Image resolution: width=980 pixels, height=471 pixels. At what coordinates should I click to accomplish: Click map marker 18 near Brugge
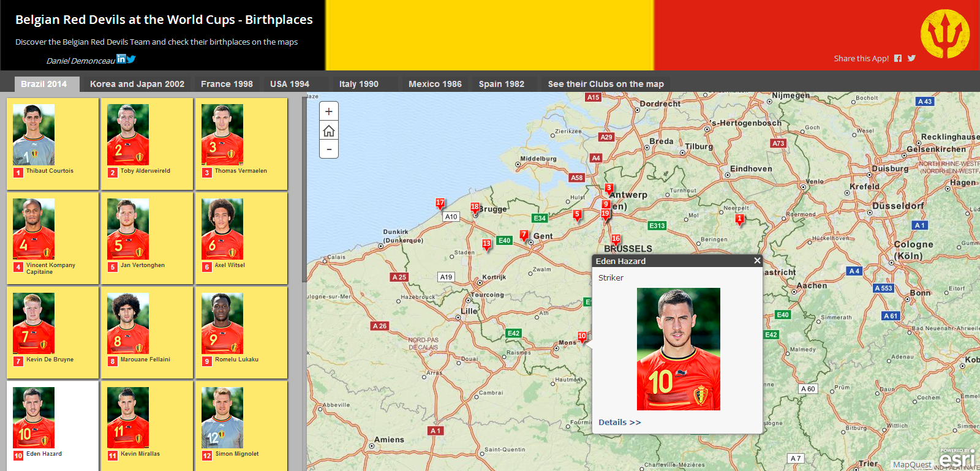point(475,208)
